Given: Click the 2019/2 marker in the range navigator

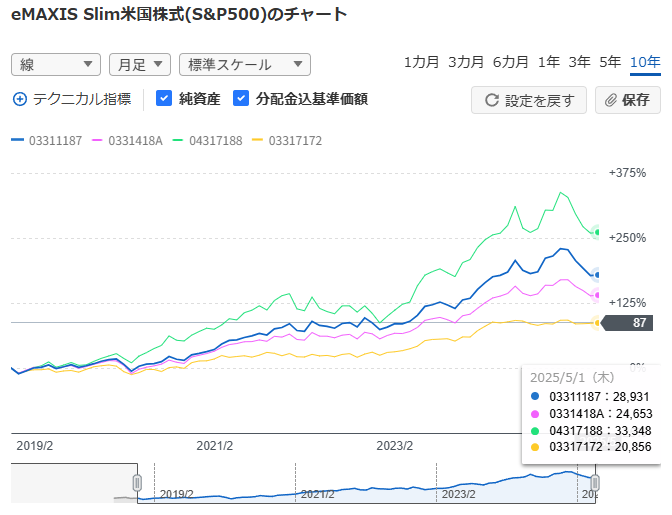Looking at the screenshot, I should [x=177, y=494].
